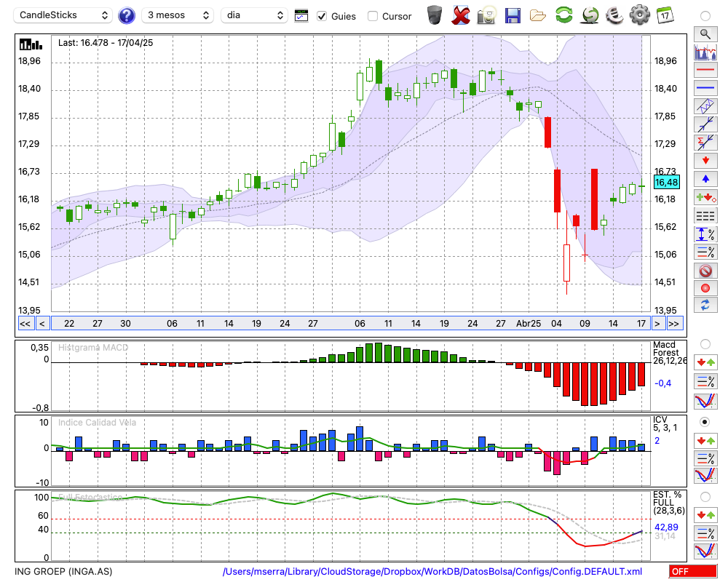Select the blue horizontal line tool
This screenshot has width=728, height=582.
tap(705, 88)
